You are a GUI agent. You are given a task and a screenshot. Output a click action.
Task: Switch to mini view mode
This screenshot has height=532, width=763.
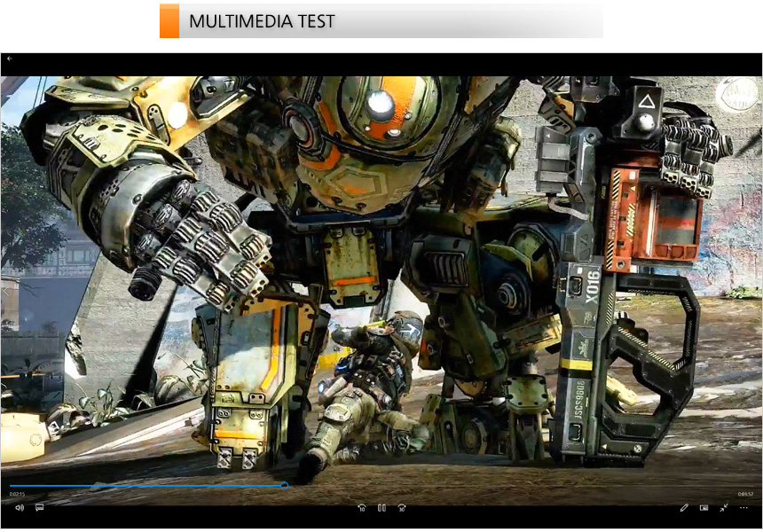click(704, 508)
